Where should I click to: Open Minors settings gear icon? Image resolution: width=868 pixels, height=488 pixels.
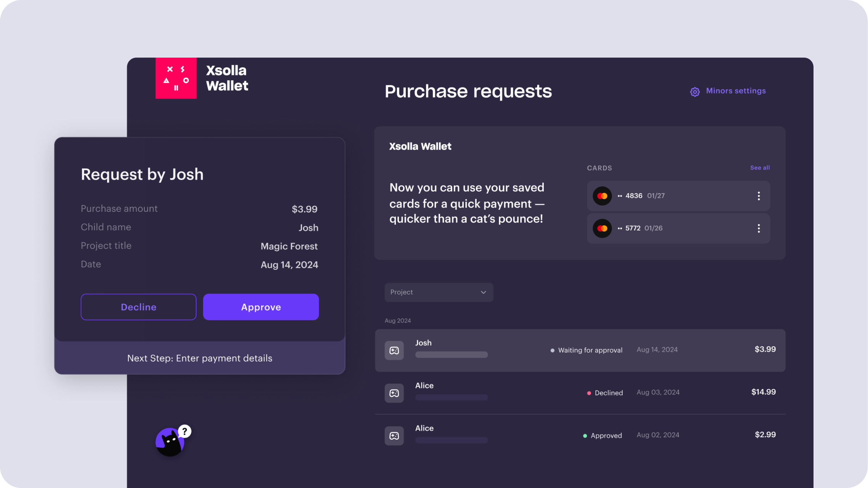[x=695, y=92]
